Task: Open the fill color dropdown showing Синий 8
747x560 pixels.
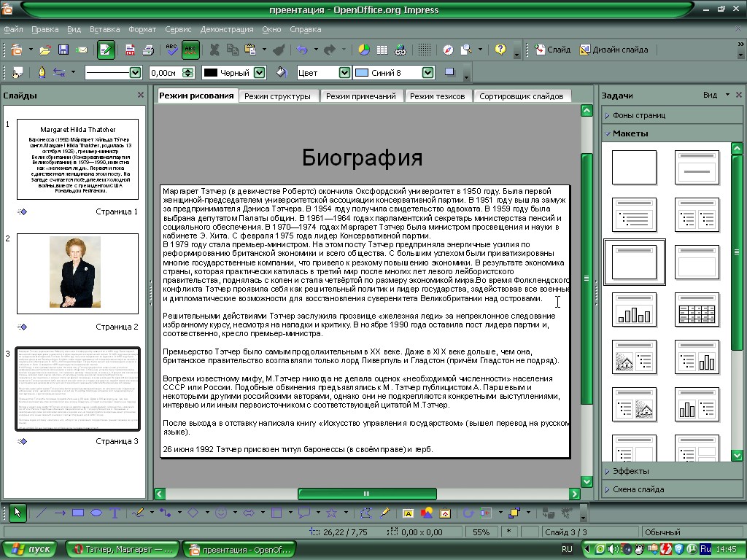Action: click(427, 73)
